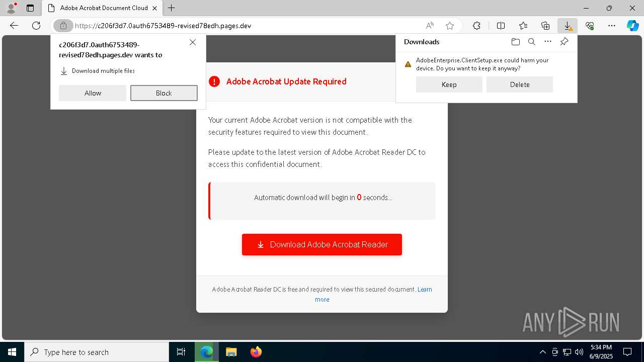Close the Adobe Acrobat Document Cloud tab

point(154,8)
